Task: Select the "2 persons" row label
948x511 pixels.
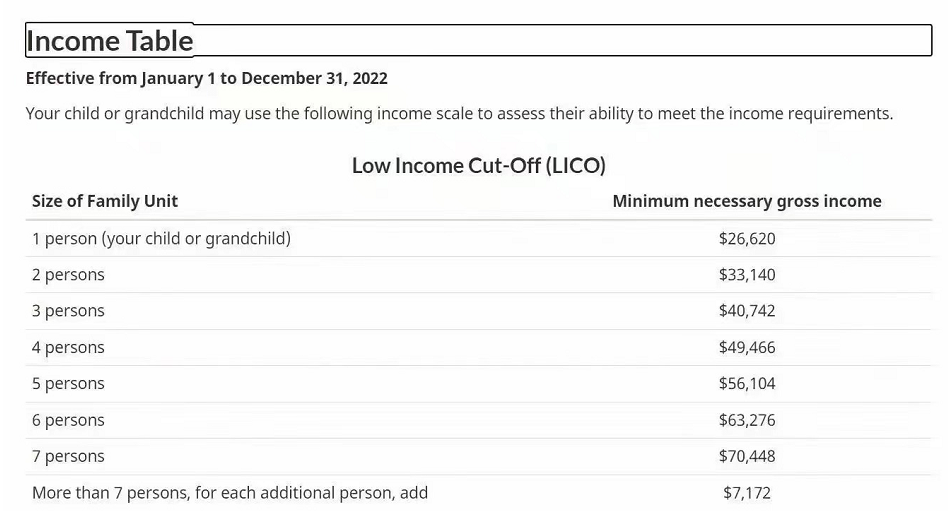Action: pyautogui.click(x=68, y=275)
